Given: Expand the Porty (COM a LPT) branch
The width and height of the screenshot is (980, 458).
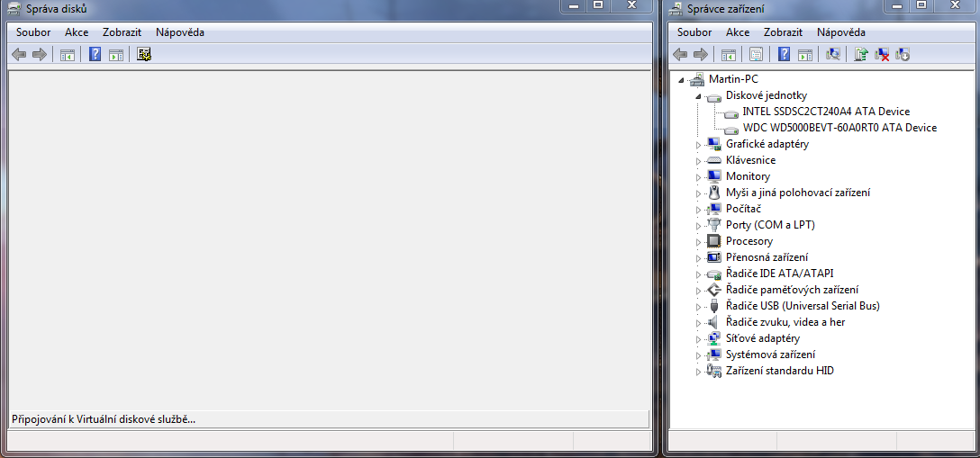Looking at the screenshot, I should (x=699, y=225).
